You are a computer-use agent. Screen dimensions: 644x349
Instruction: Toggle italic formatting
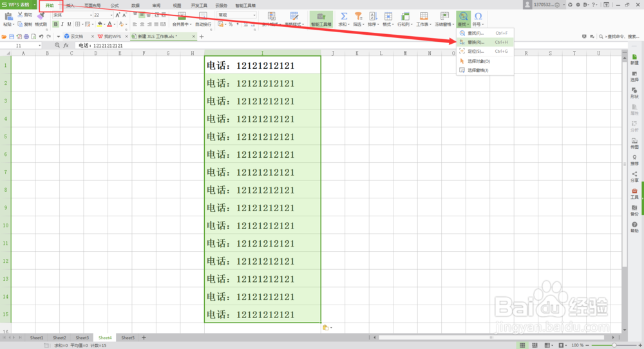pos(62,24)
